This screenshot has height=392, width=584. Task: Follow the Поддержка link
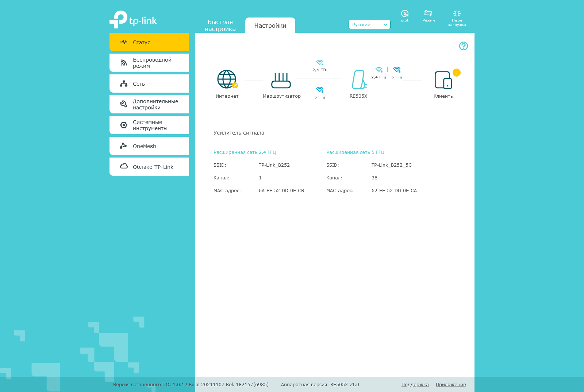(x=415, y=385)
